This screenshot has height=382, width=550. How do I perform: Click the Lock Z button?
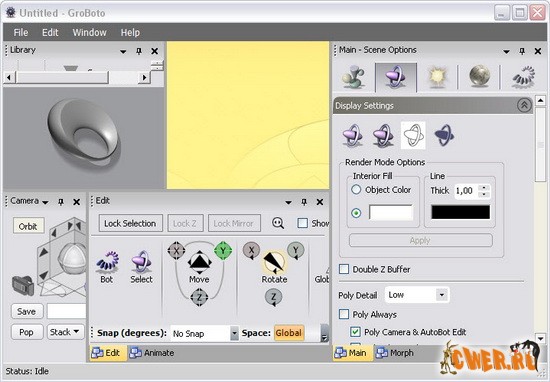[x=185, y=223]
